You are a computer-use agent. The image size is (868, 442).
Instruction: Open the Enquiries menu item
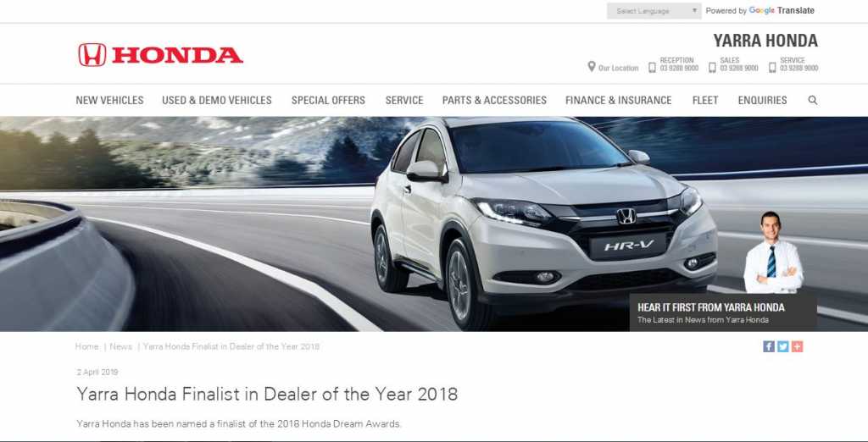[762, 100]
